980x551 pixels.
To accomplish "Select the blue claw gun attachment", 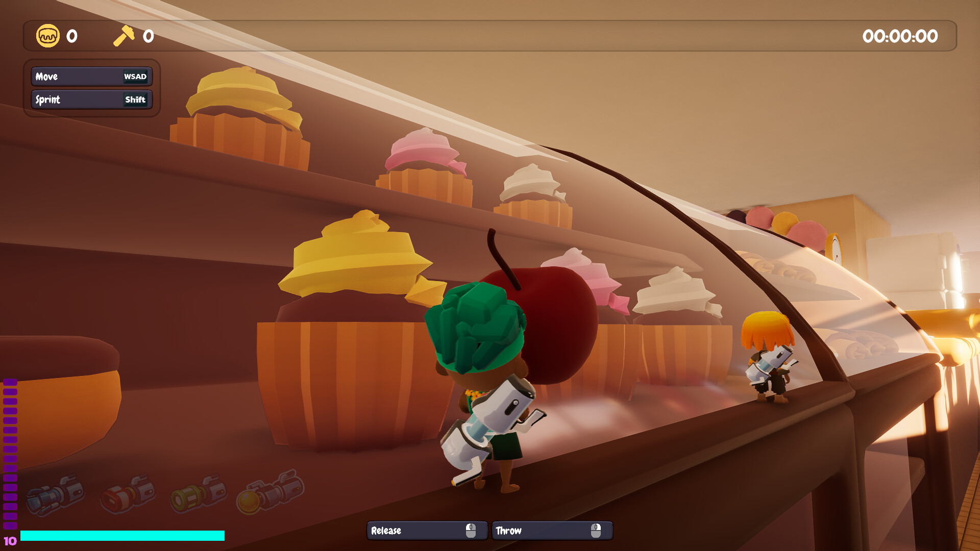I will [x=55, y=494].
